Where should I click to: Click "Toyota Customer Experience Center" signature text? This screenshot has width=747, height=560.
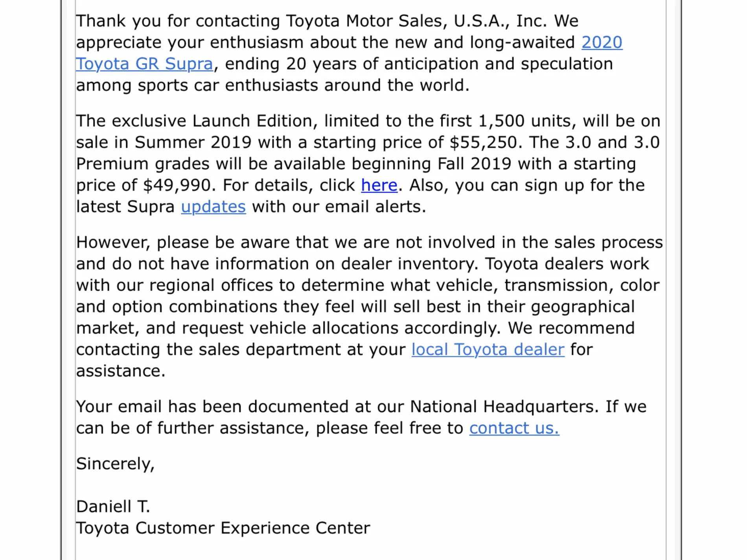[x=223, y=528]
